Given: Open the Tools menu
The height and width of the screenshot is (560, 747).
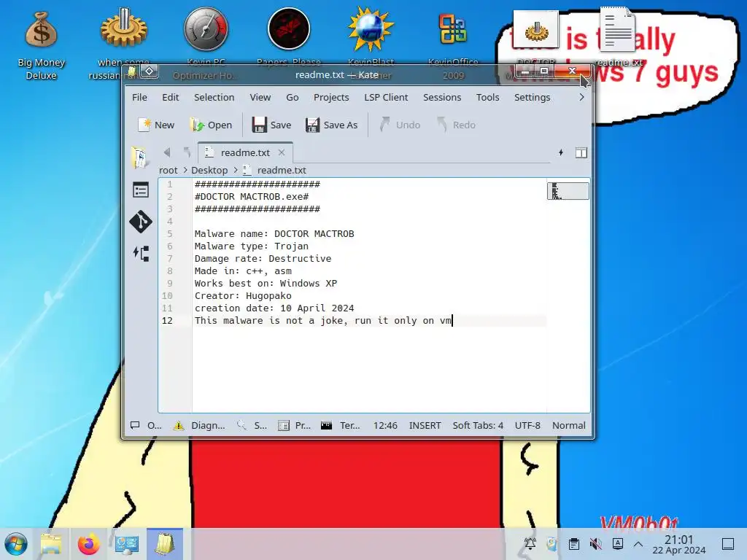Looking at the screenshot, I should (488, 97).
